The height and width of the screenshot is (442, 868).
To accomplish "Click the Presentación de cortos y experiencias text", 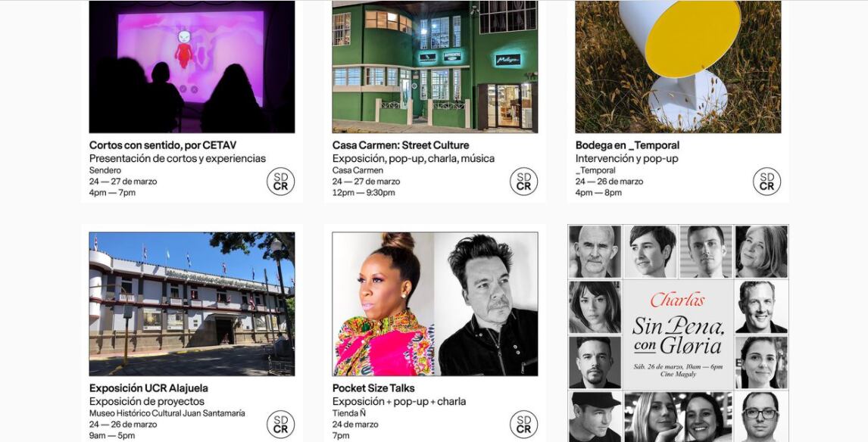I will click(x=178, y=159).
